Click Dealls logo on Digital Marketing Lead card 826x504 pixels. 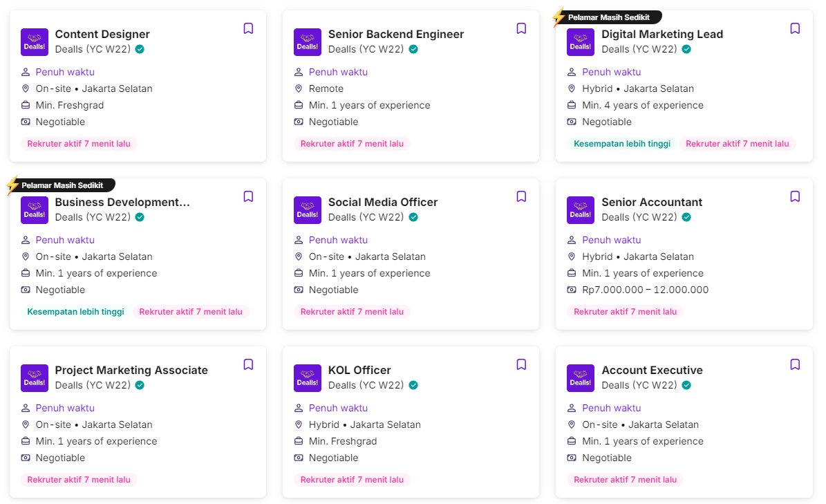[581, 42]
